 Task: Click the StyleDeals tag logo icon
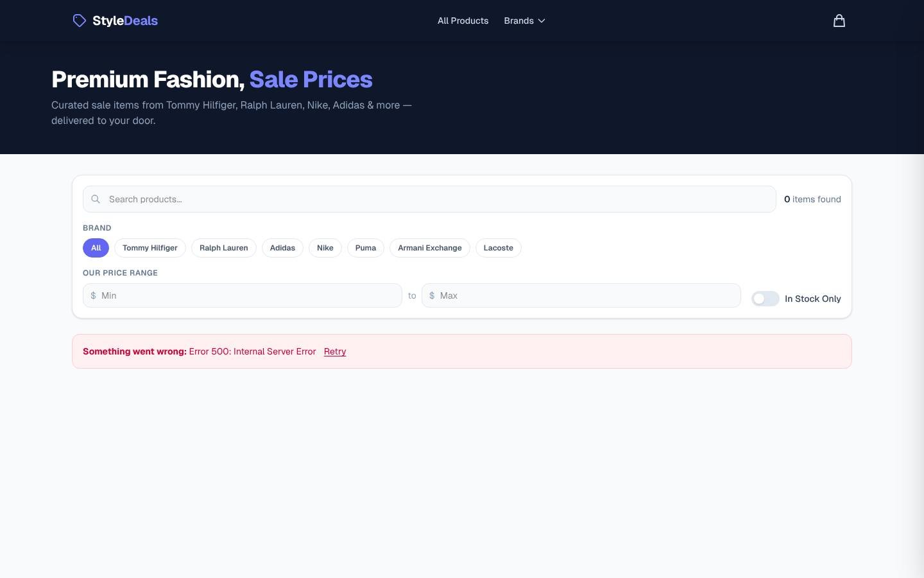click(80, 21)
